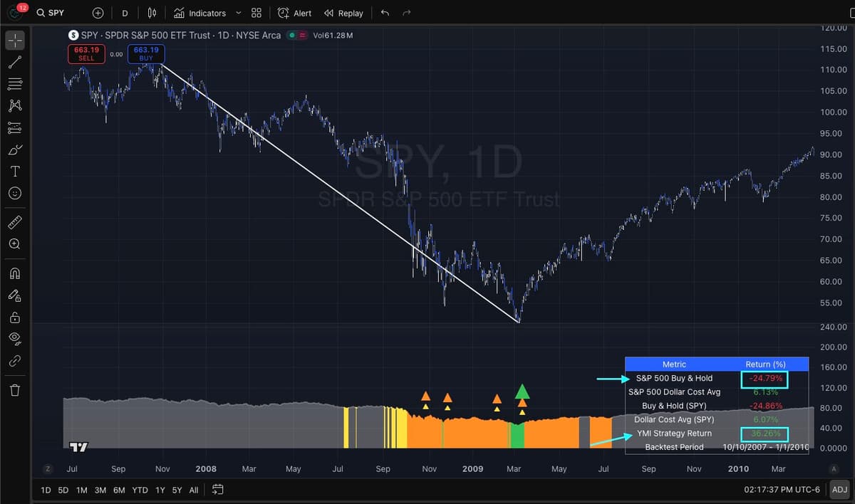Viewport: 855px width, 504px height.
Task: Switch to the 1Y range tab
Action: click(160, 490)
